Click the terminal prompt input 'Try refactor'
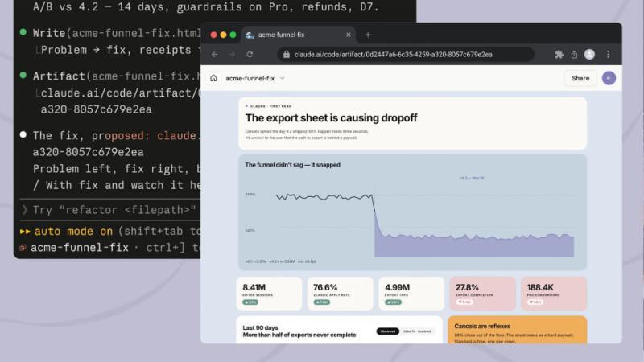Screen dimensions: 644x362 point(111,210)
